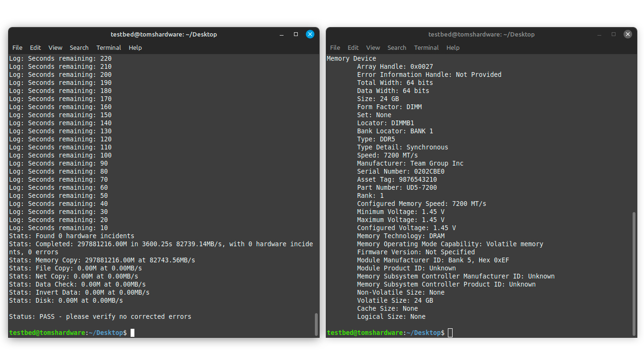644x362 pixels.
Task: Open File menu in right terminal
Action: (x=335, y=47)
